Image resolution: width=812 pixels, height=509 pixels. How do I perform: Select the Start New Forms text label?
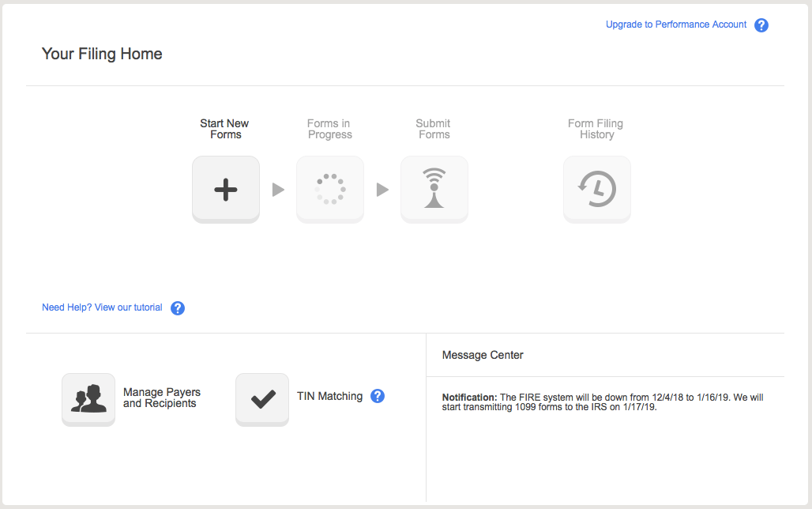(225, 129)
